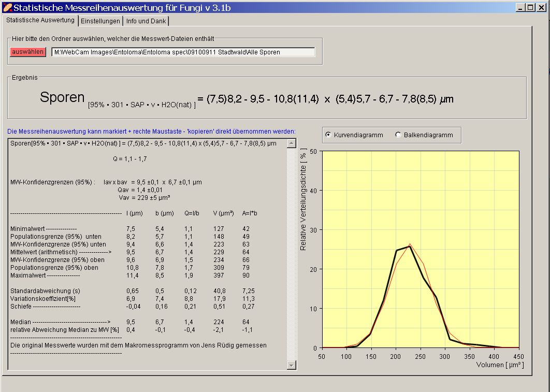Image resolution: width=550 pixels, height=392 pixels.
Task: Maximize the application window
Action: coord(529,8)
